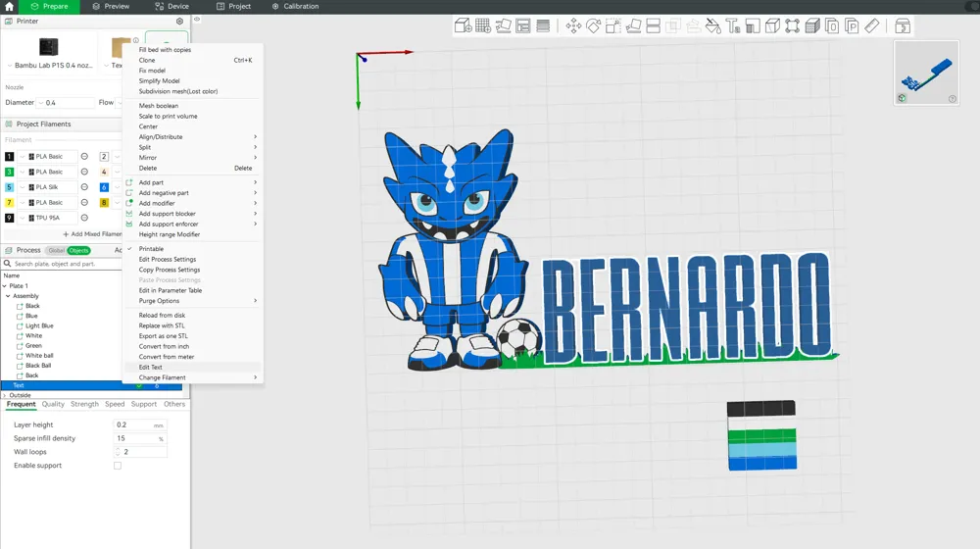Click filament 3 green color swatch
The image size is (980, 549).
[x=9, y=172]
